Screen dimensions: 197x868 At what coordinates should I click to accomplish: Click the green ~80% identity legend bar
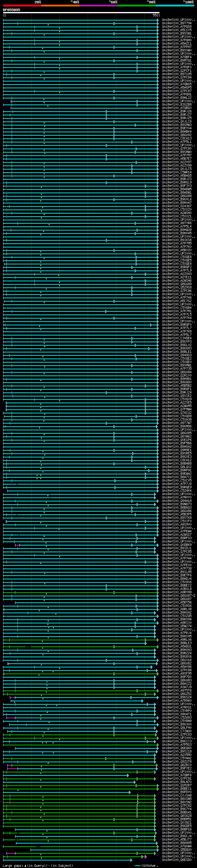tap(137, 6)
